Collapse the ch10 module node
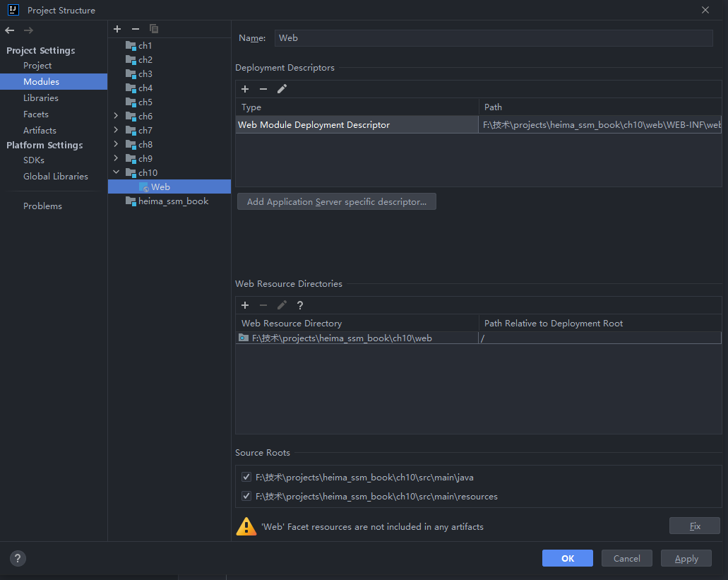 click(116, 172)
